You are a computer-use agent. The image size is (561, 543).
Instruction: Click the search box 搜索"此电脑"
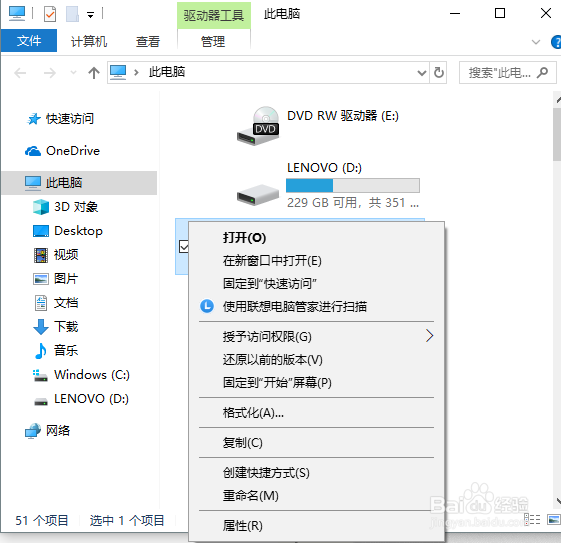pyautogui.click(x=508, y=73)
